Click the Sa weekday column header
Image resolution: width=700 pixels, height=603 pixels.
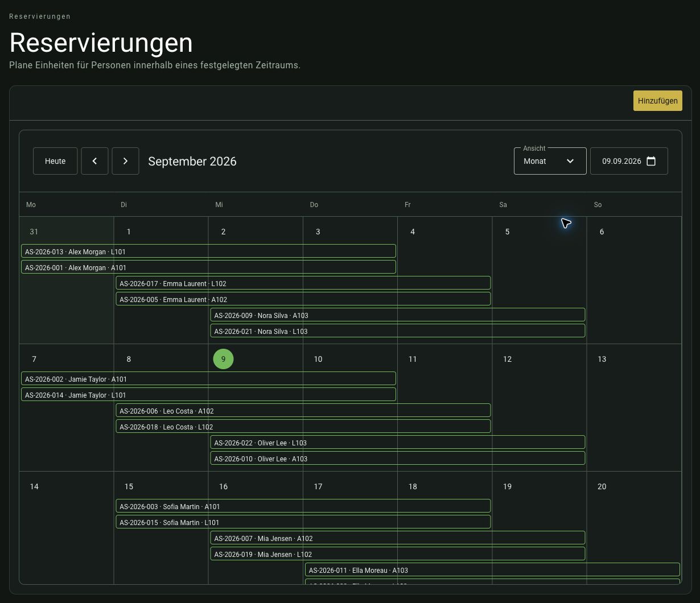click(540, 204)
